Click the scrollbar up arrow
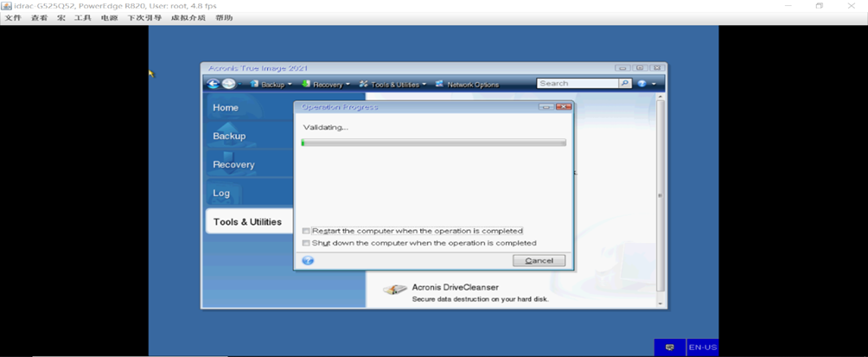Viewport: 868px width, 357px height. [x=660, y=96]
